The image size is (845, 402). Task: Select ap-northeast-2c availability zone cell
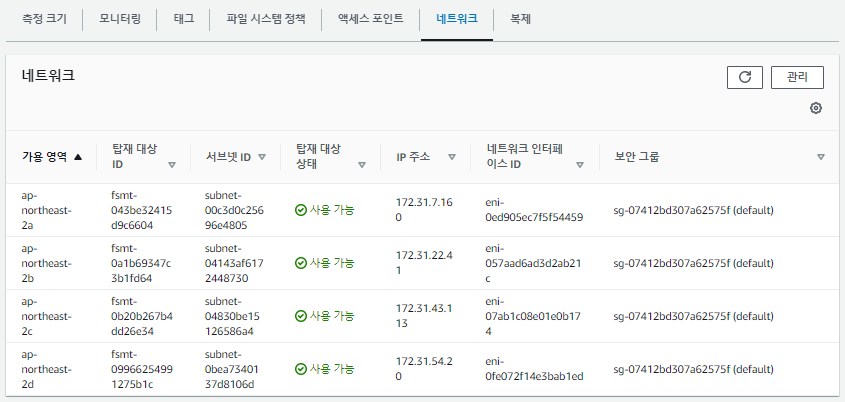[x=46, y=316]
